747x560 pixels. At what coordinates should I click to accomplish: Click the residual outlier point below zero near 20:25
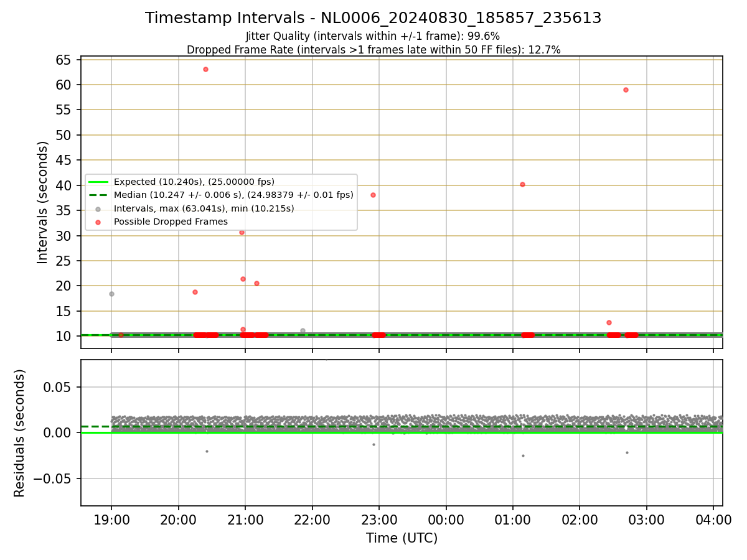[x=207, y=451]
